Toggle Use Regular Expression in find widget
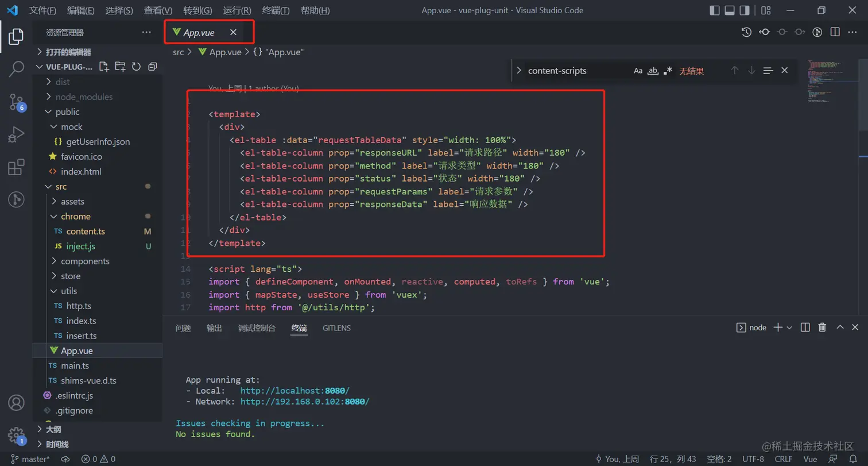868x466 pixels. (x=668, y=71)
